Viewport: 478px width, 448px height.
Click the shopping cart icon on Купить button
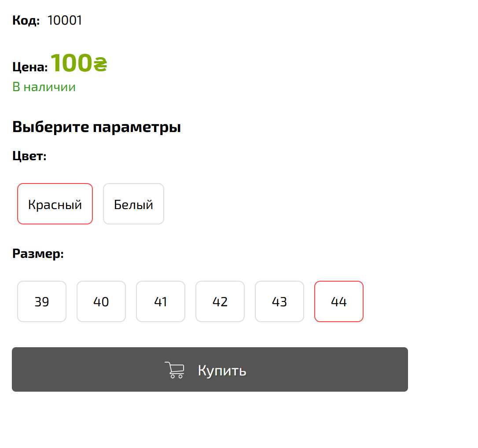[x=175, y=370]
